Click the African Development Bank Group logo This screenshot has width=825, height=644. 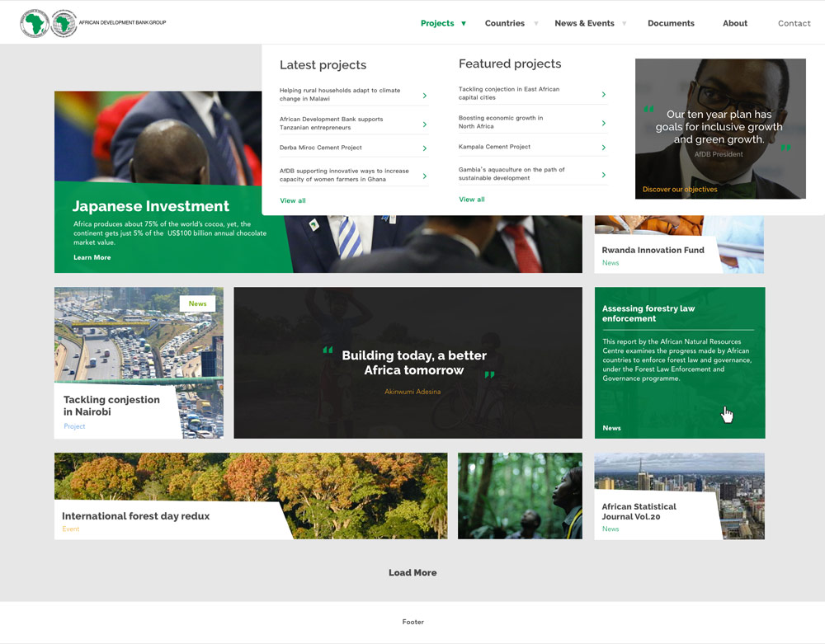[92, 23]
